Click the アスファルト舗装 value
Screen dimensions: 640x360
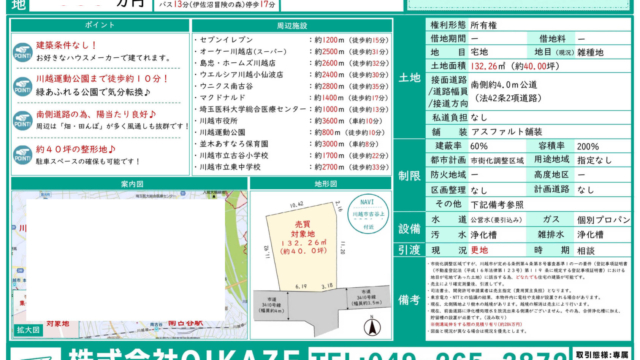point(506,132)
